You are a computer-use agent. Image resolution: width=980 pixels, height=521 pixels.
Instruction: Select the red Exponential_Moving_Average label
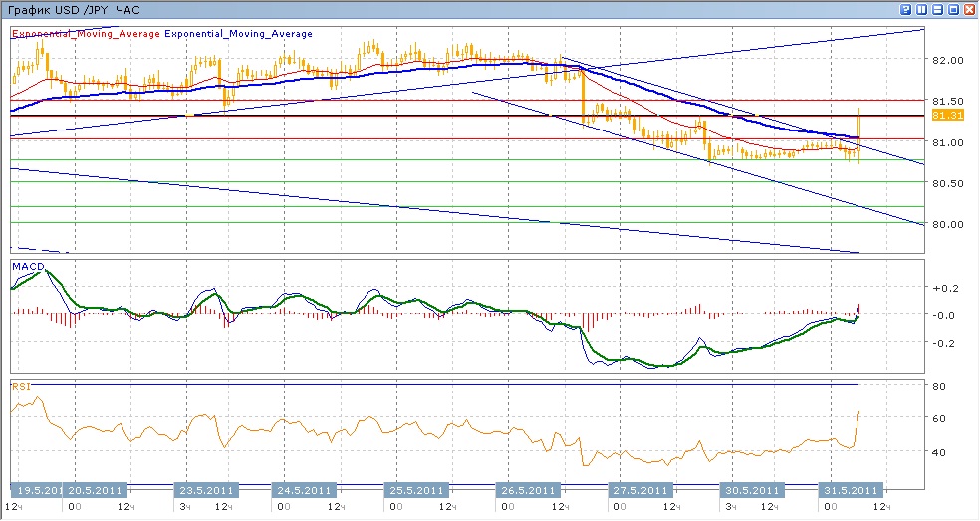[86, 33]
